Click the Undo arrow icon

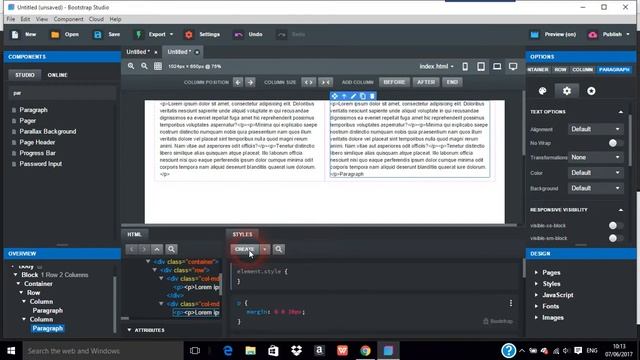point(238,35)
